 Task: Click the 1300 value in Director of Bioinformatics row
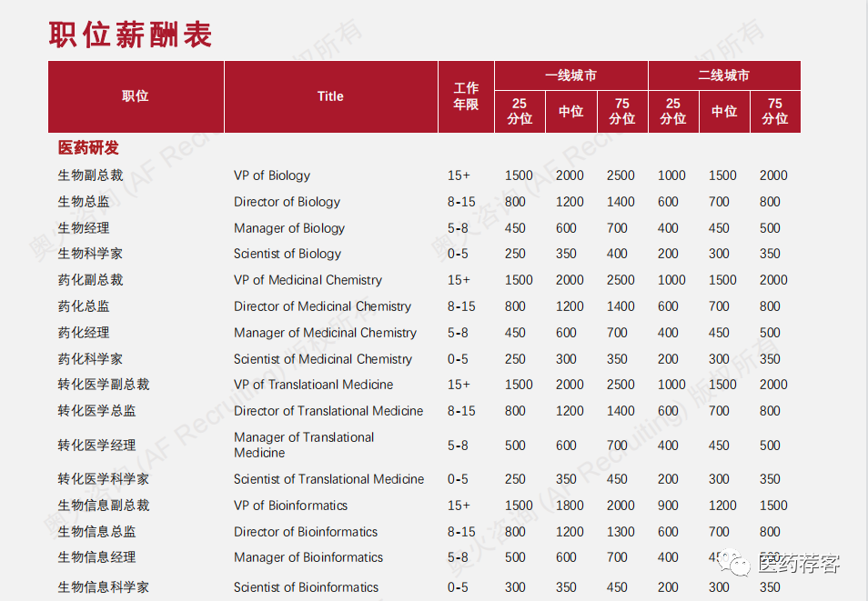621,532
